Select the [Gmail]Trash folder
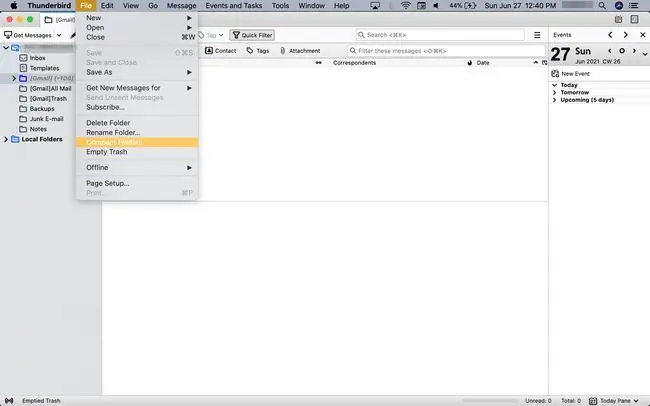Image resolution: width=650 pixels, height=406 pixels. pyautogui.click(x=43, y=99)
